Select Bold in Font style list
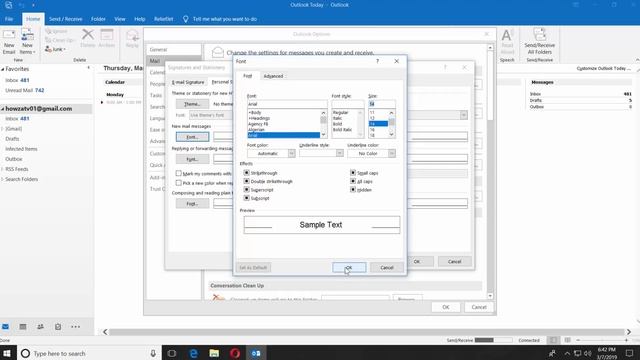Screen dimensions: 640x360 pyautogui.click(x=337, y=124)
